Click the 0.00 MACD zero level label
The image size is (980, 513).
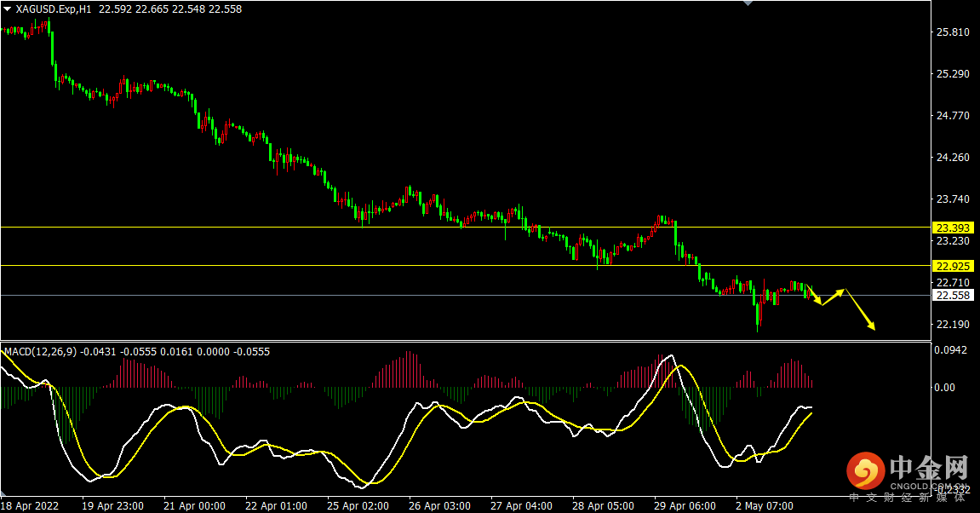tap(944, 387)
